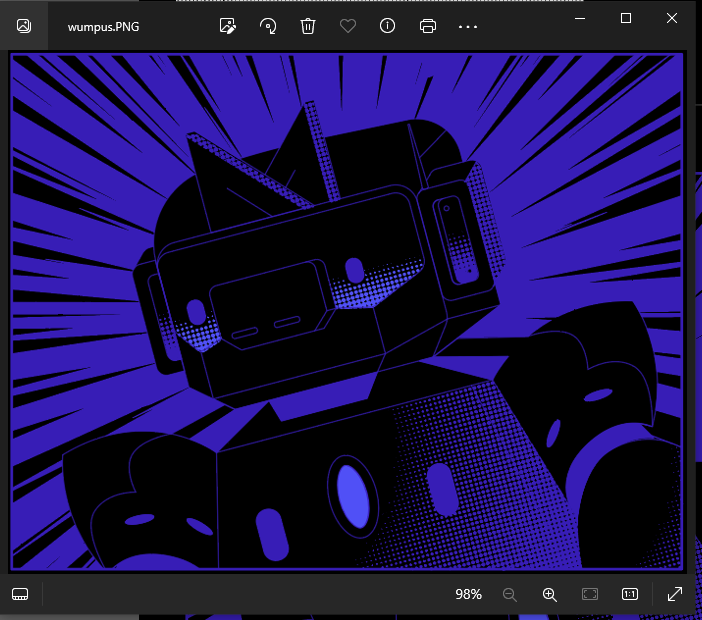Zoom out with the magnifier minus
Viewport: 702px width, 620px height.
coord(509,594)
